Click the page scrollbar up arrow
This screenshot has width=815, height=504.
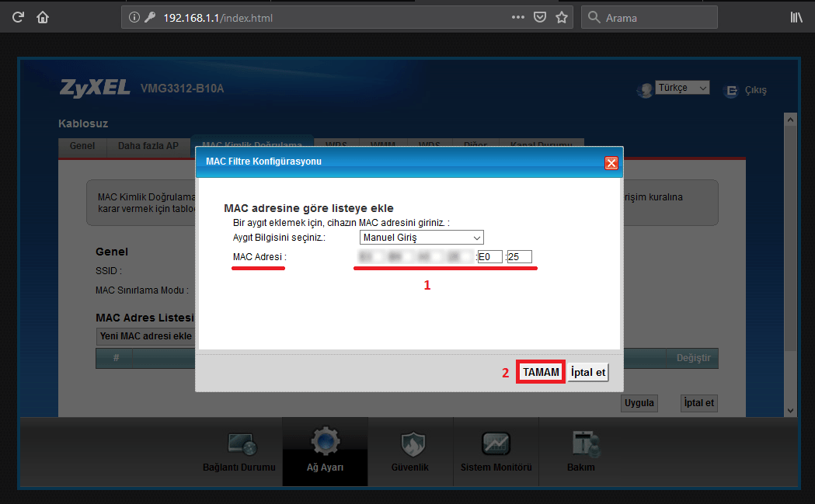pos(791,120)
